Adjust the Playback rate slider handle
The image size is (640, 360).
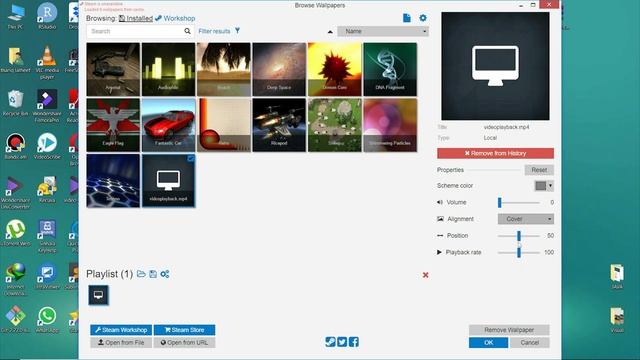[519, 253]
